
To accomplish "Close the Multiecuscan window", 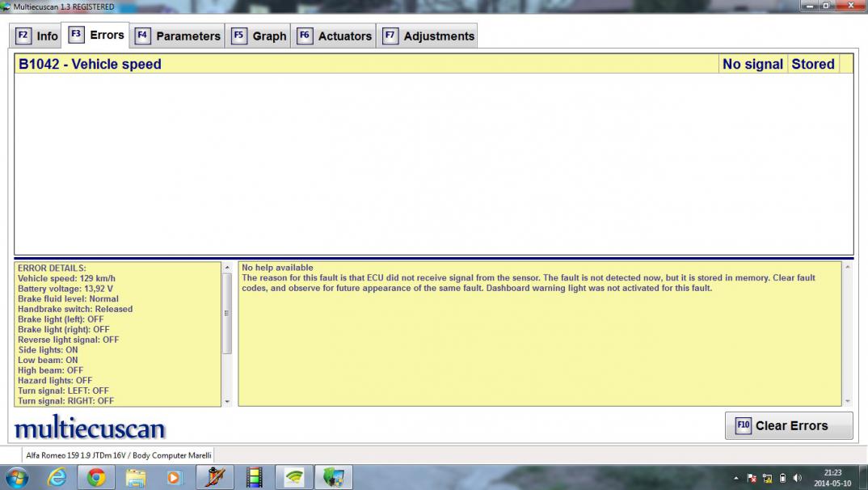I will pos(850,6).
